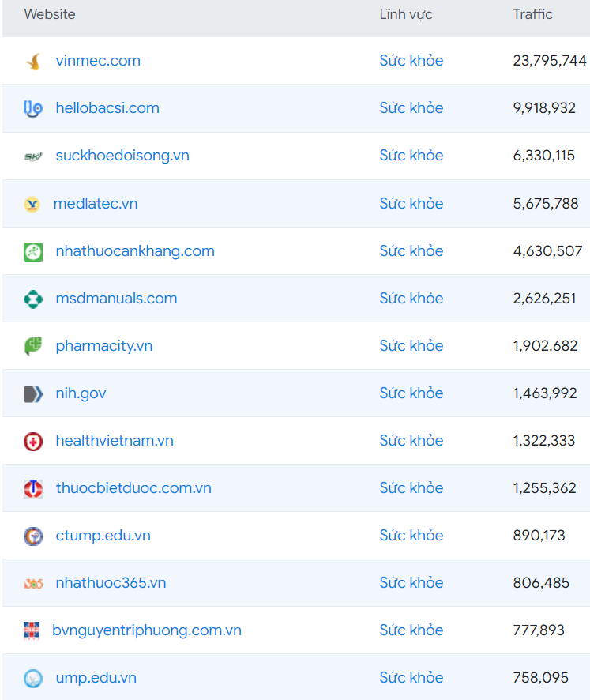Select traffic value 758,095

(x=541, y=678)
